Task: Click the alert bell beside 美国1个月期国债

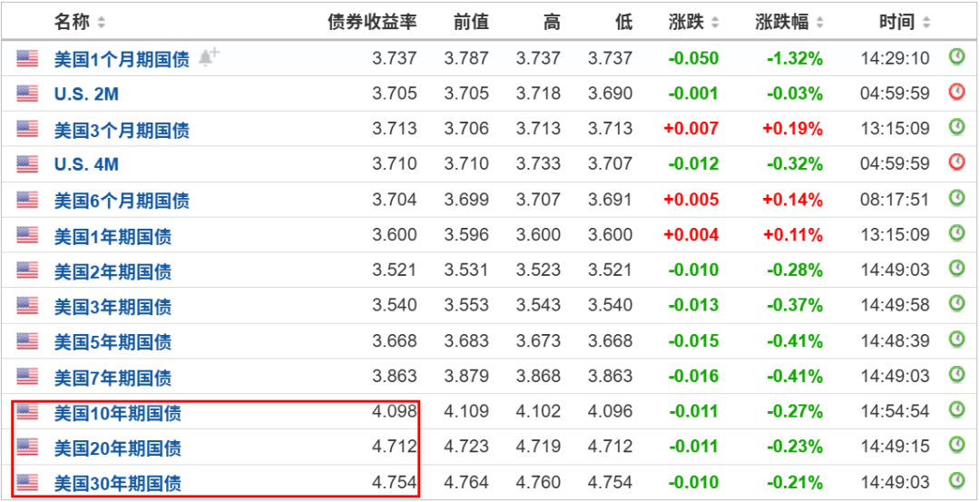Action: (208, 58)
